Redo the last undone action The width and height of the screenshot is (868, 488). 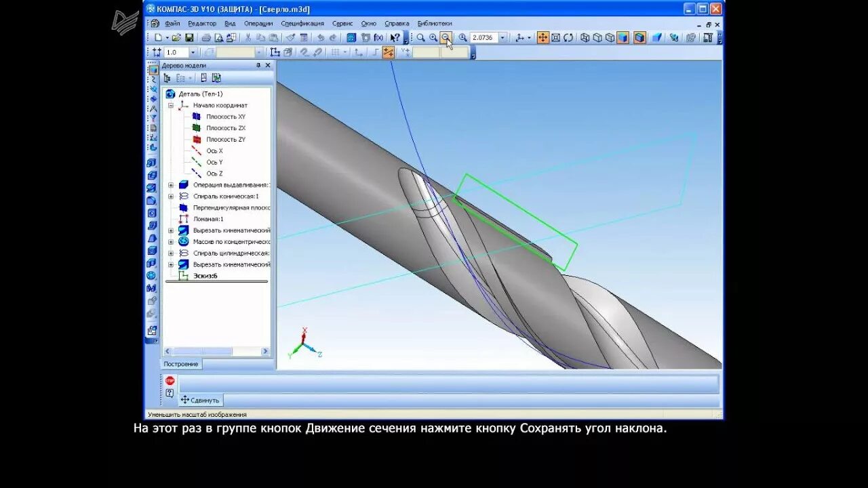tap(333, 38)
